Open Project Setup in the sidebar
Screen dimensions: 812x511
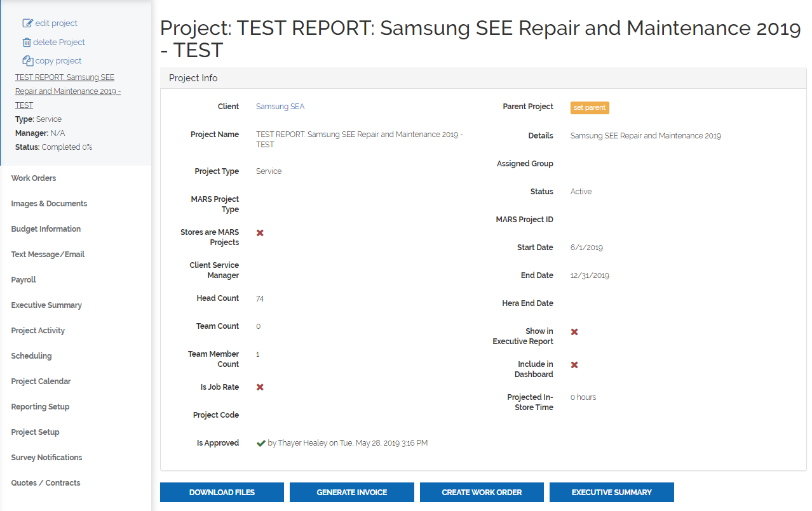click(x=35, y=432)
